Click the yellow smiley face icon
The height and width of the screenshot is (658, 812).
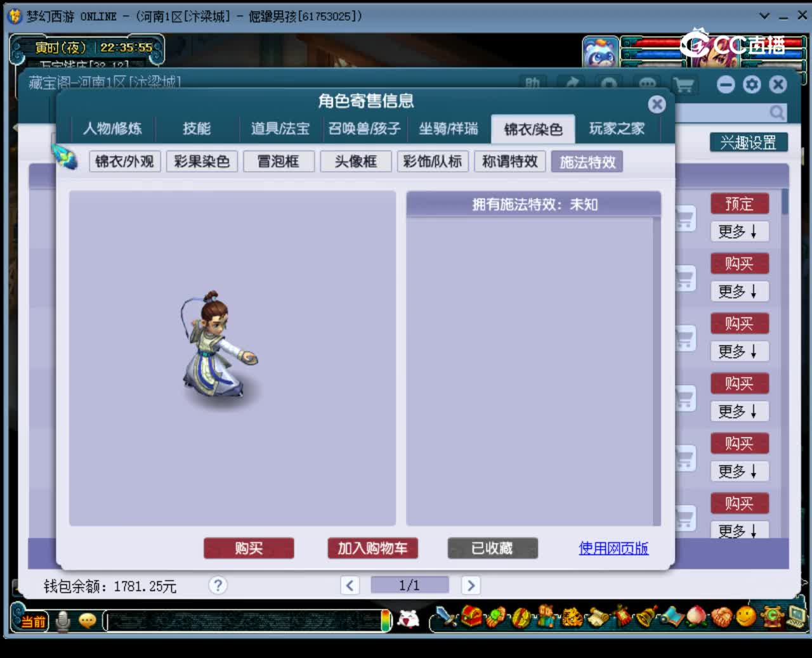pos(745,616)
